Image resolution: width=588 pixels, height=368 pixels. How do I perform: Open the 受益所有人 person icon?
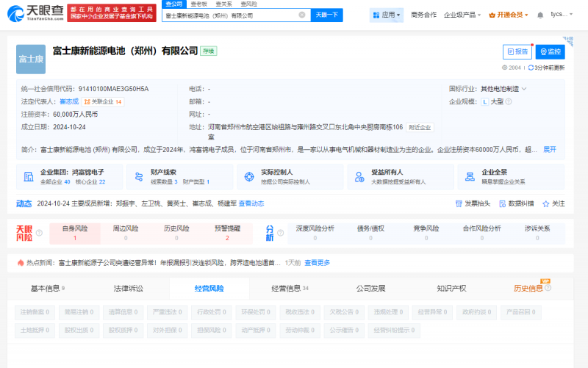tap(359, 176)
